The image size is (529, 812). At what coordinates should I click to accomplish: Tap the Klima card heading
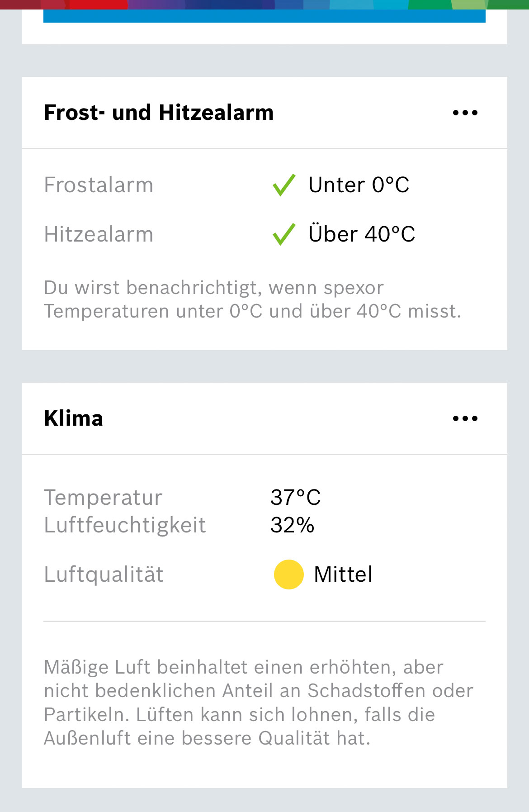(74, 418)
